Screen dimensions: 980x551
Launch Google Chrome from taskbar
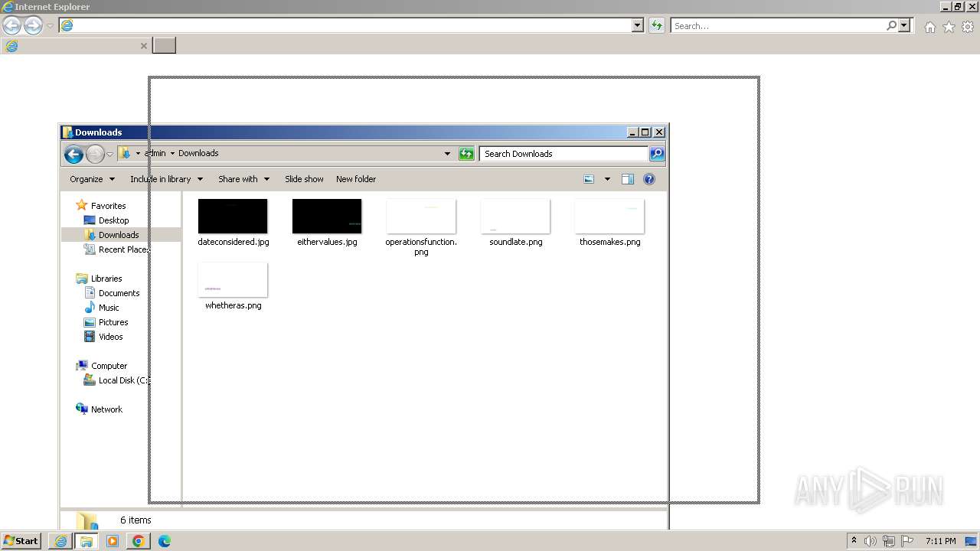[138, 541]
